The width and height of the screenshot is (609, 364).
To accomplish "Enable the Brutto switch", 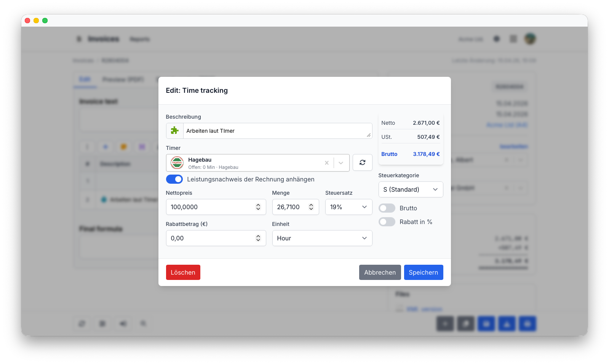I will [x=387, y=208].
